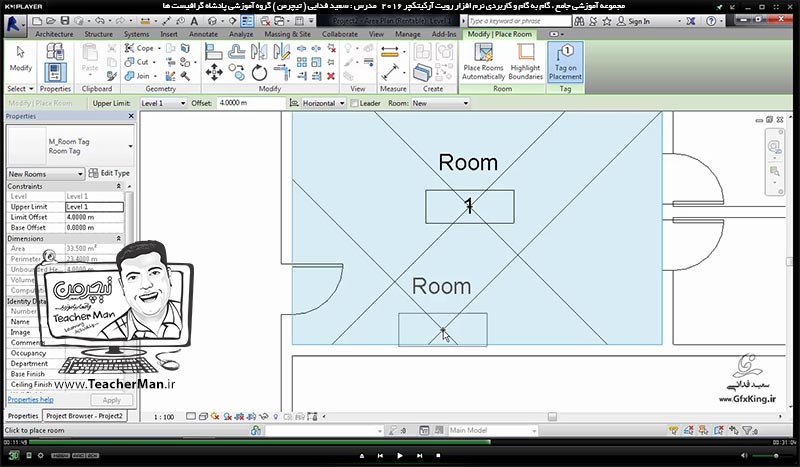Collapse the Constraints section
The width and height of the screenshot is (800, 467).
tap(119, 186)
